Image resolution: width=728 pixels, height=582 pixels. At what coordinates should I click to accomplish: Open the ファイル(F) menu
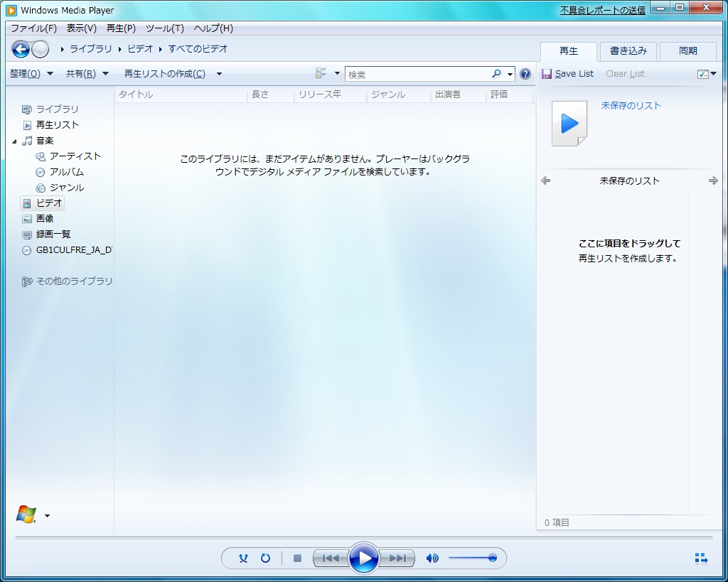(33, 28)
